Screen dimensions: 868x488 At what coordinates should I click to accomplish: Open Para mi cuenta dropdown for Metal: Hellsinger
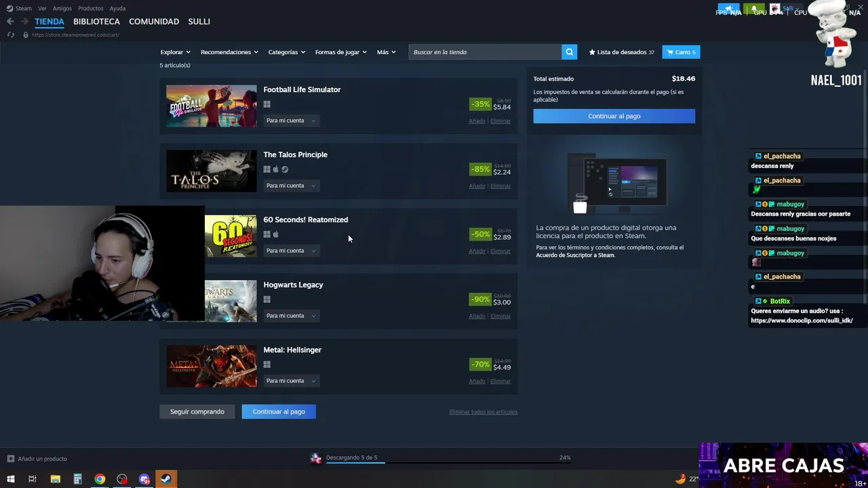click(x=291, y=381)
